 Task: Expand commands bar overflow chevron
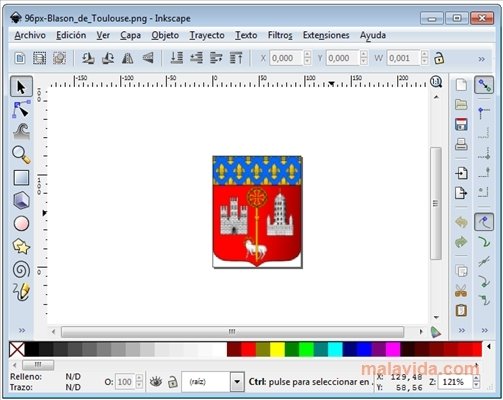pyautogui.click(x=462, y=331)
